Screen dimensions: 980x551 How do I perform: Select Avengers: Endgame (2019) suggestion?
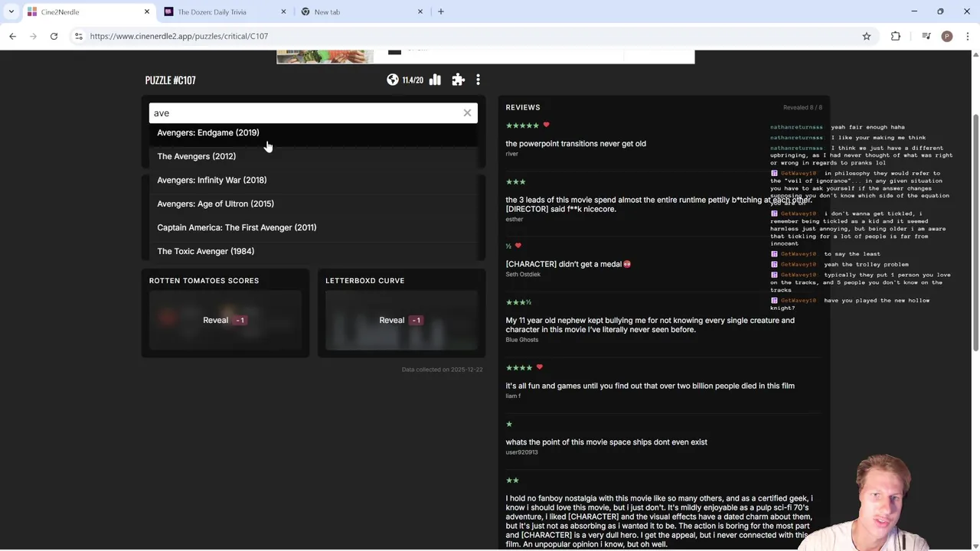point(313,132)
